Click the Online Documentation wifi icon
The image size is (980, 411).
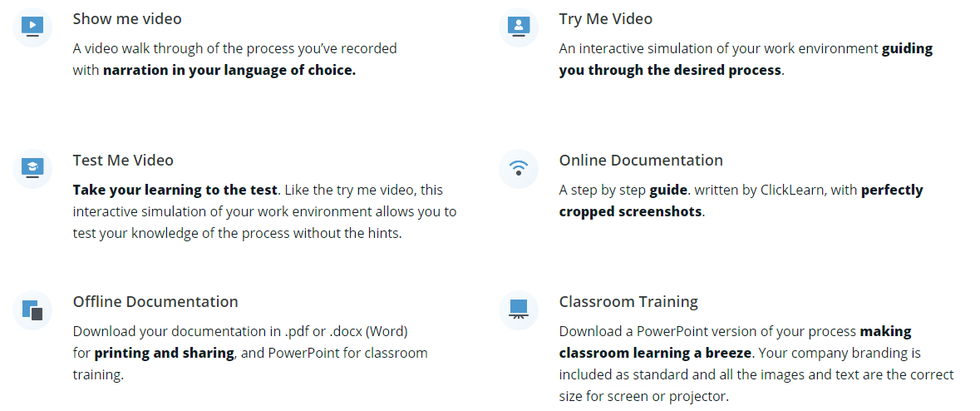tap(519, 168)
